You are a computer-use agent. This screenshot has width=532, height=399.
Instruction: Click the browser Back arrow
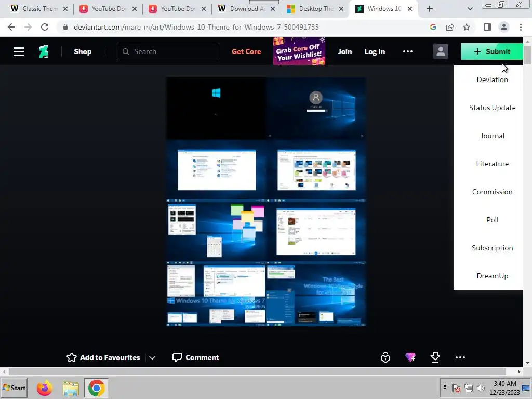(x=11, y=27)
